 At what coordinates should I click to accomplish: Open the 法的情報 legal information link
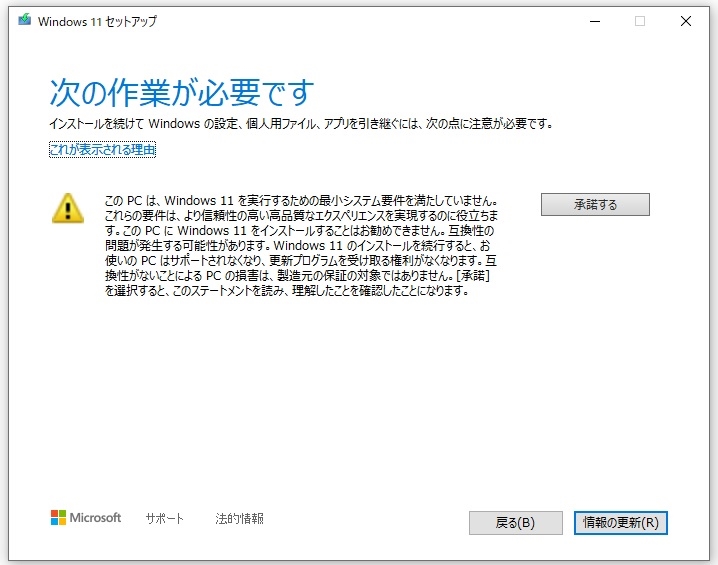[x=239, y=518]
